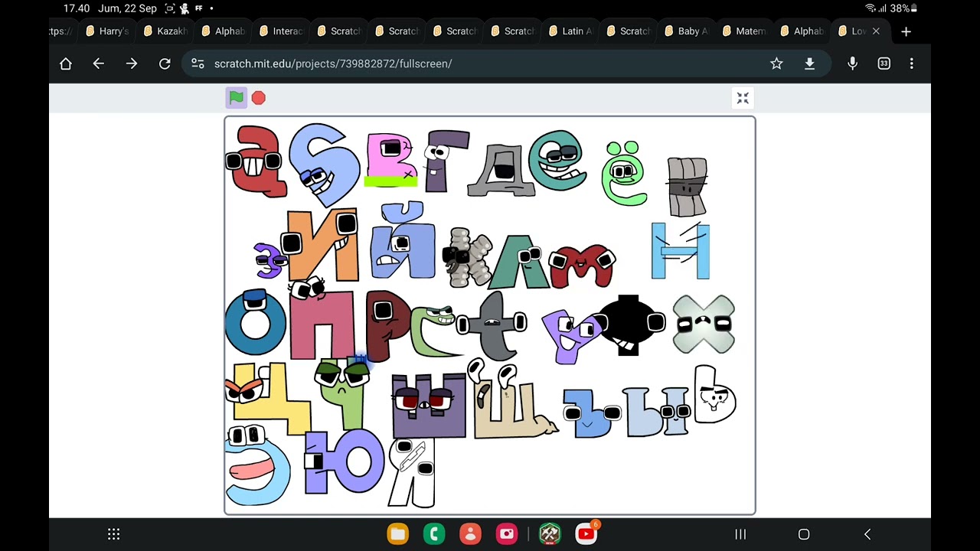Click the purple letter Г character
Image resolution: width=980 pixels, height=551 pixels.
[x=446, y=161]
